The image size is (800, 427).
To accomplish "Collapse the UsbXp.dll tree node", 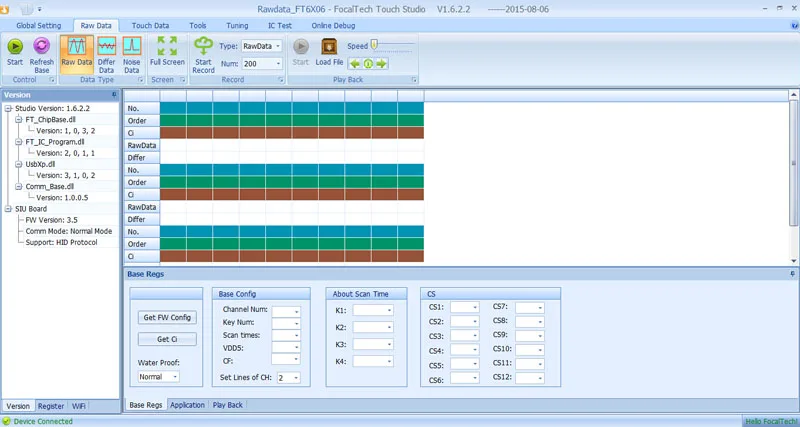I will tap(18, 164).
